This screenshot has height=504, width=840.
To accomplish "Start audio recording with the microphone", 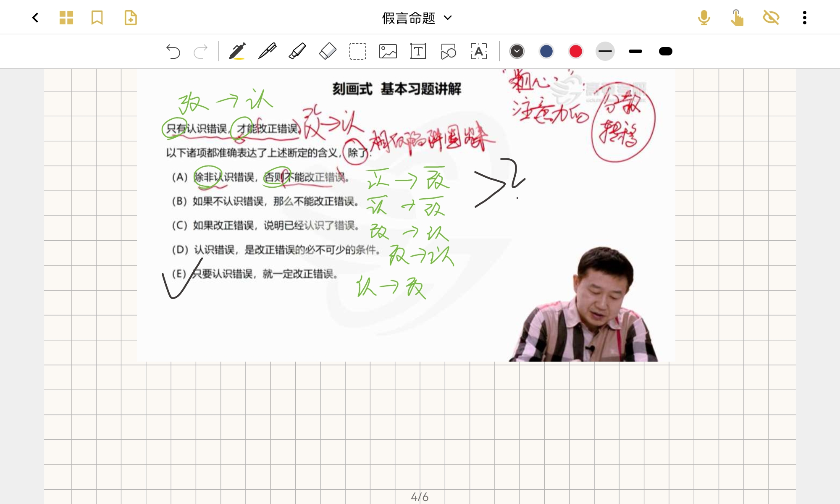I will pyautogui.click(x=704, y=18).
